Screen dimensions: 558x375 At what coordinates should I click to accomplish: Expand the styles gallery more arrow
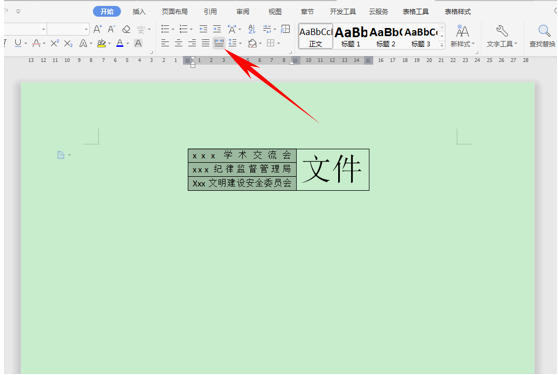pyautogui.click(x=442, y=45)
